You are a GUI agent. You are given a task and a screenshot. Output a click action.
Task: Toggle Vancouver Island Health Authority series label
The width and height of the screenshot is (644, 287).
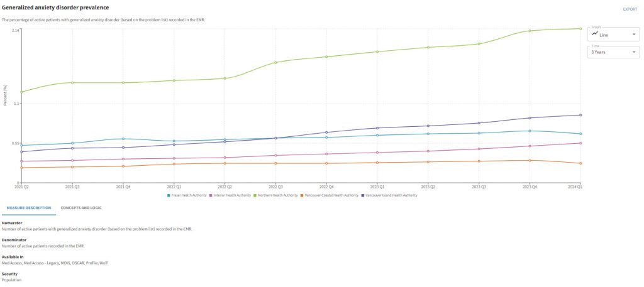click(389, 195)
